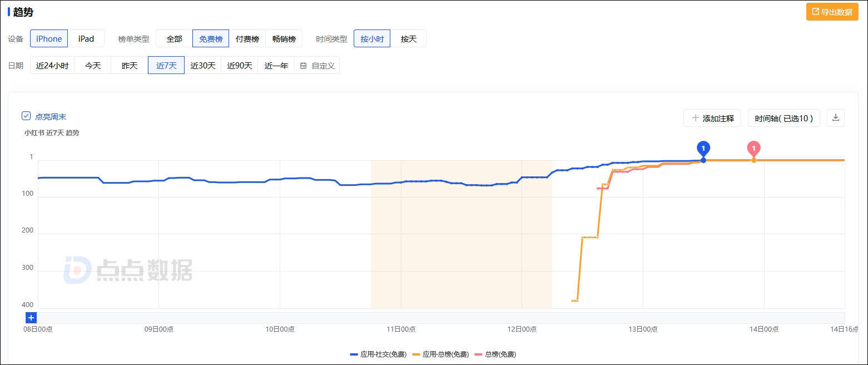The width and height of the screenshot is (868, 365).
Task: Open the 自定义 calendar date picker icon
Action: [x=303, y=65]
